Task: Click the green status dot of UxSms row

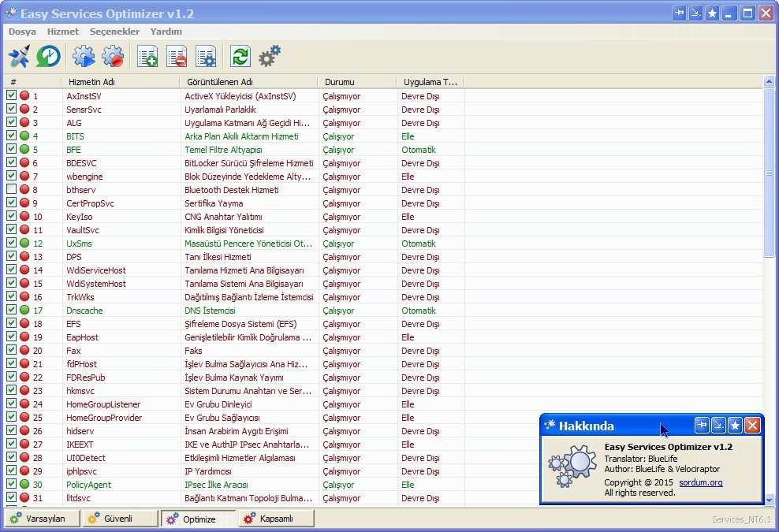Action: (24, 243)
